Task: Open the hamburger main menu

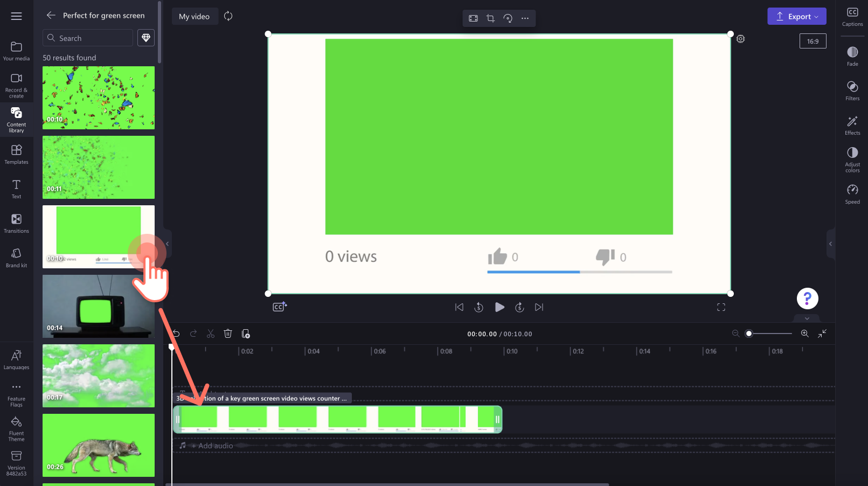Action: (x=16, y=16)
